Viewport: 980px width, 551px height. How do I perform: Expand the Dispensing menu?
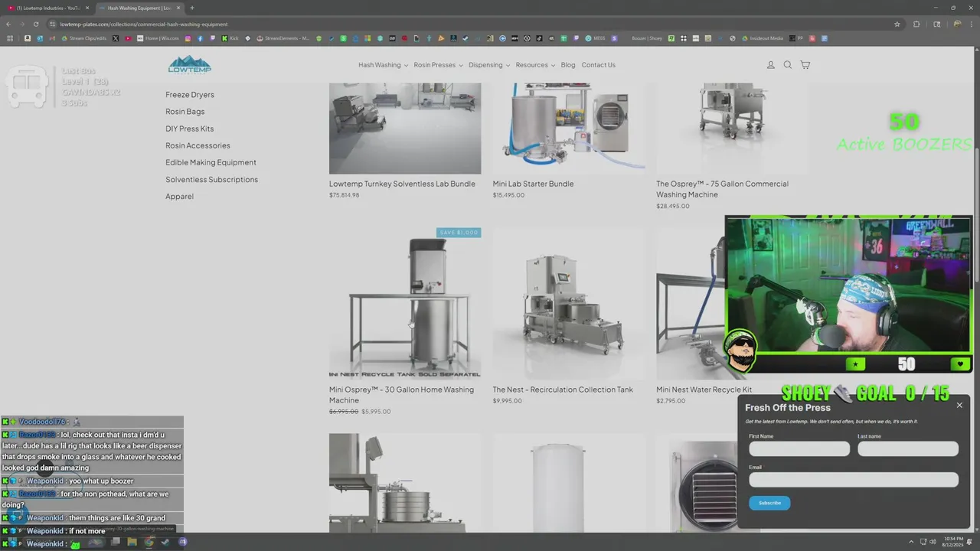pyautogui.click(x=489, y=65)
